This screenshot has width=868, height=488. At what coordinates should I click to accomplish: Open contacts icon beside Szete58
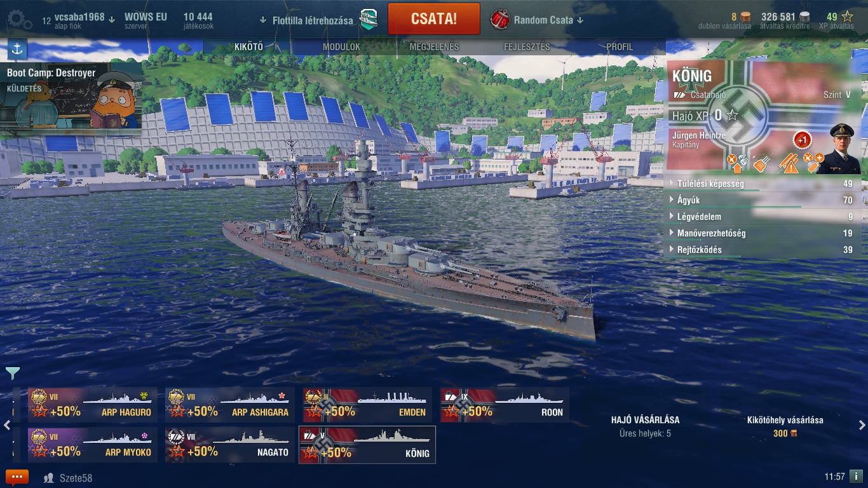pos(48,478)
